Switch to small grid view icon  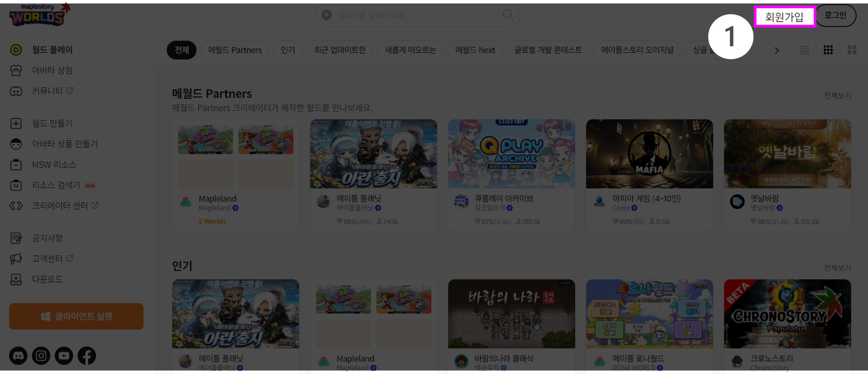[x=804, y=50]
